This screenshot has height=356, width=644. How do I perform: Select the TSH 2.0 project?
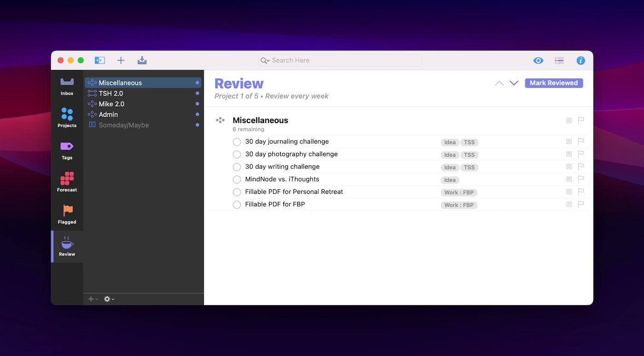point(143,93)
